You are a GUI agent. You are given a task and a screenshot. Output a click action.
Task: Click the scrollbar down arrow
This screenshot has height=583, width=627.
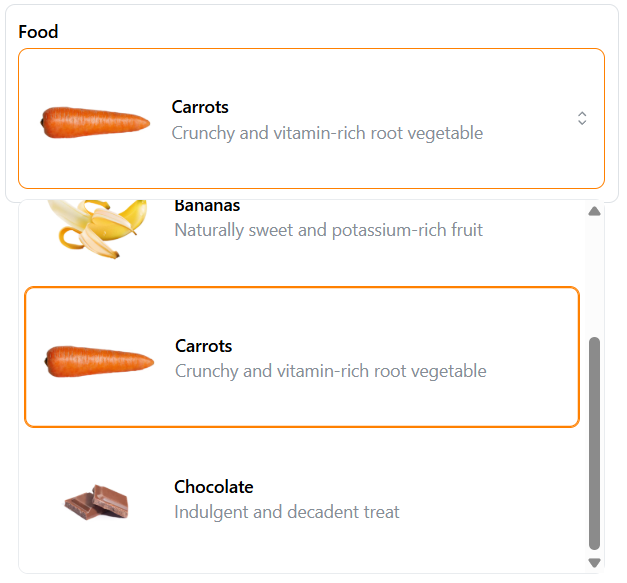[x=594, y=563]
